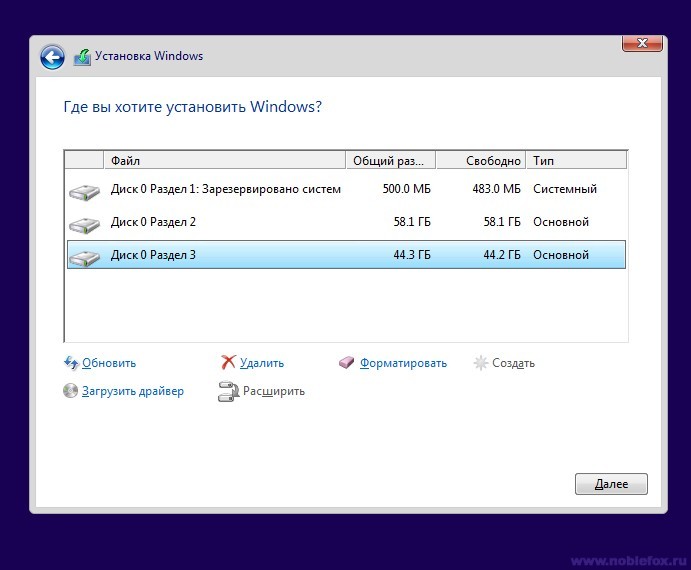Select row Диск 0 Раздел 1: Зарезервировано систем
Screen dimensions: 691x570
click(x=346, y=189)
